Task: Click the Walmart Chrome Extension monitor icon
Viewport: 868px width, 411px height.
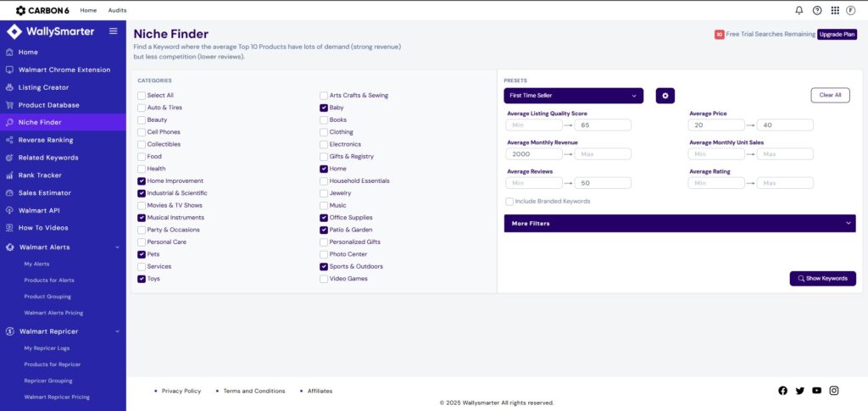Action: (9, 69)
